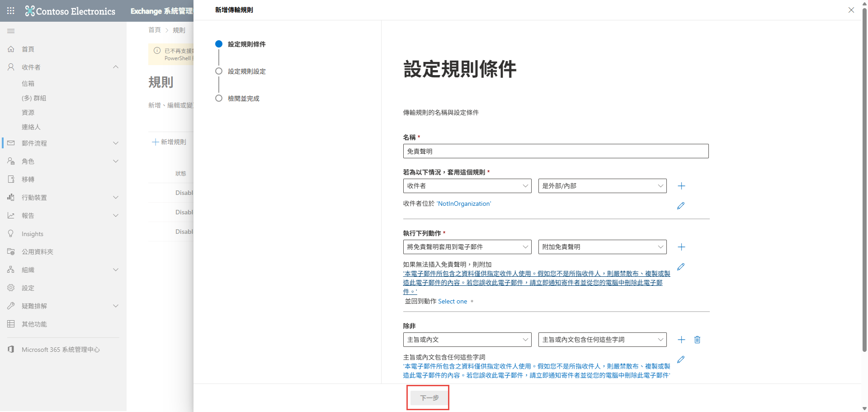Click the Select one fallback action link
Screen dimensions: 868x412
coord(453,301)
